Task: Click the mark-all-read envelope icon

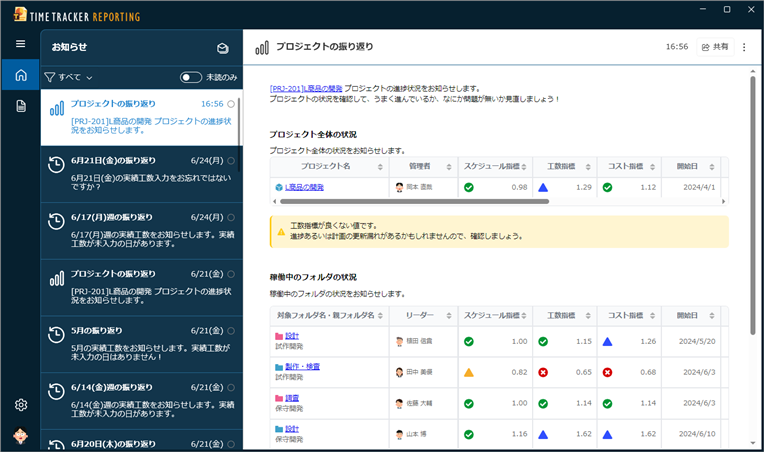Action: coord(223,48)
